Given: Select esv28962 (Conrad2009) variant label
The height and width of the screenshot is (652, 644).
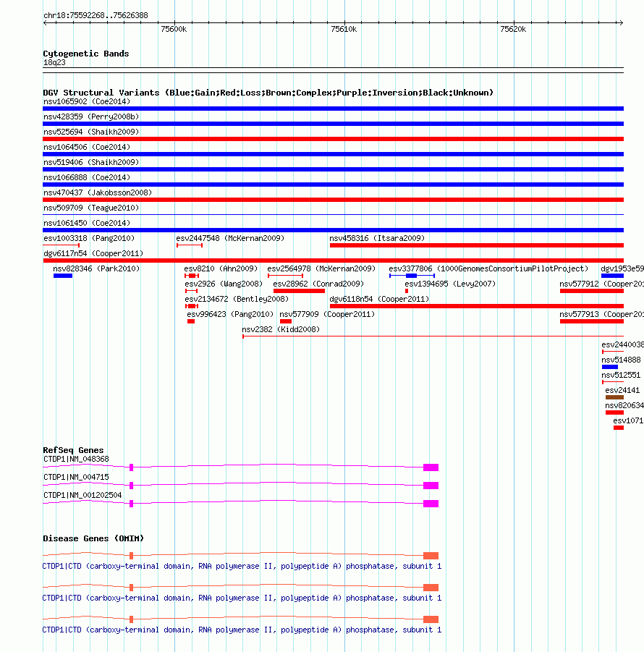Looking at the screenshot, I should [x=318, y=284].
